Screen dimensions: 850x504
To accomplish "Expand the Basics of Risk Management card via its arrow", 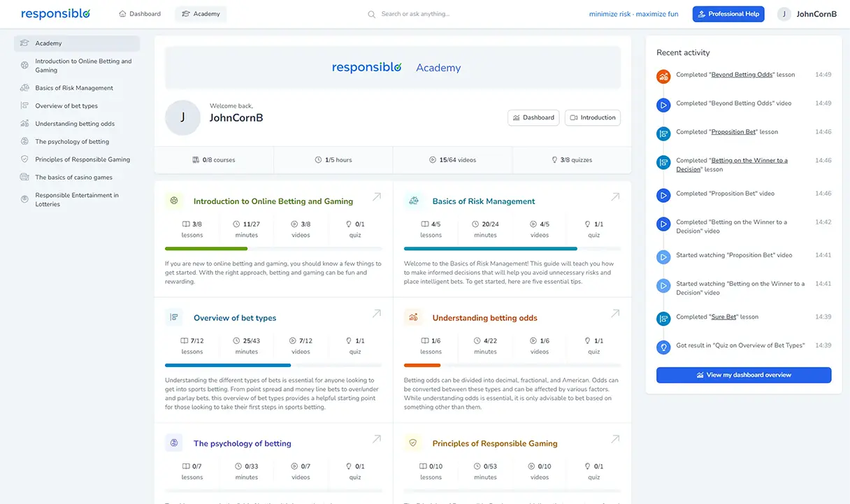I will point(615,196).
